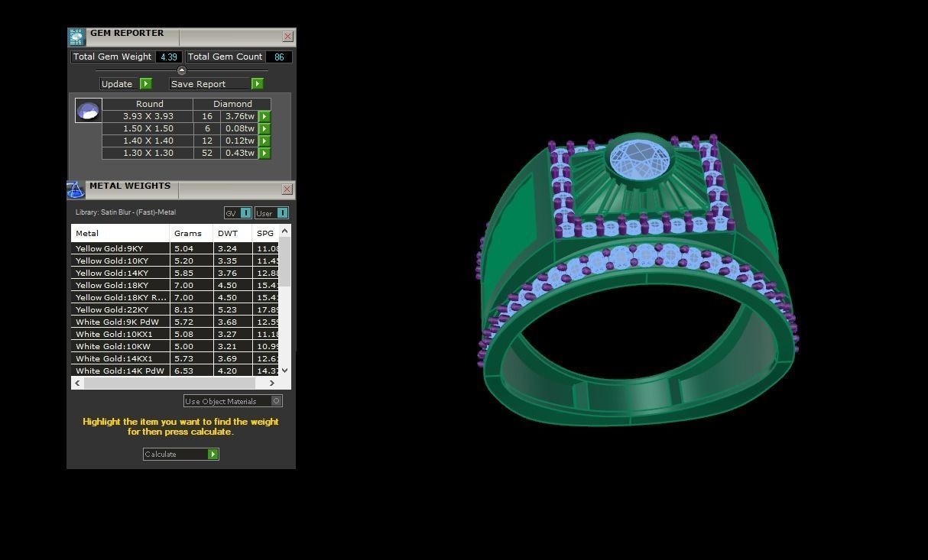This screenshot has width=928, height=560.
Task: Select the White Gold:10KW row
Action: (176, 346)
